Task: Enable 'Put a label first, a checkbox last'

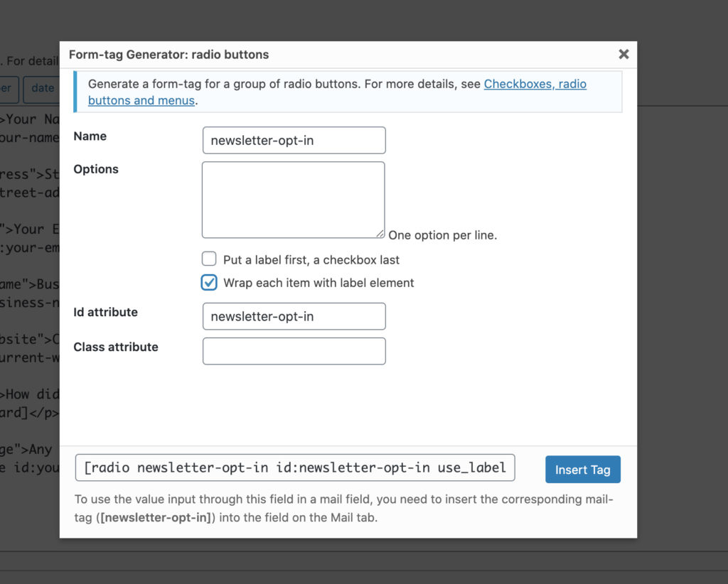Action: tap(209, 259)
